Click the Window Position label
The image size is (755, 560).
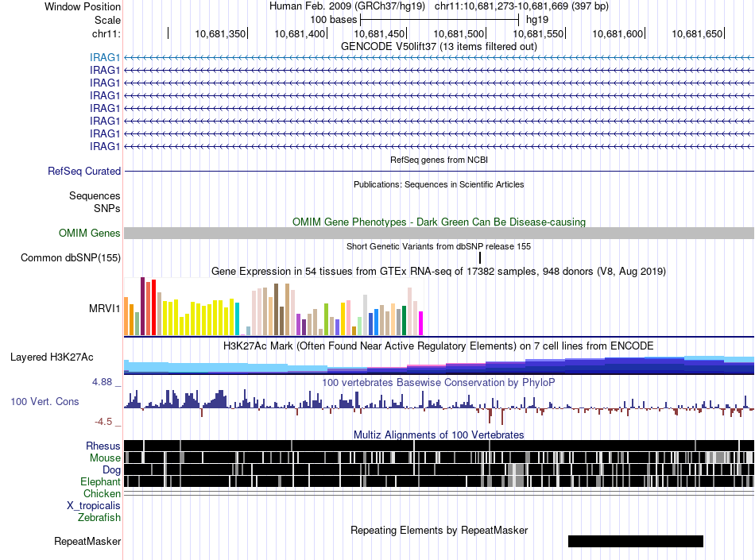point(83,6)
